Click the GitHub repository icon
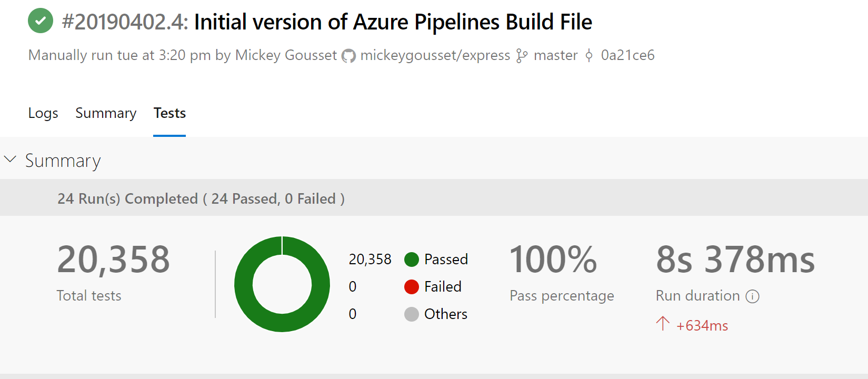Image resolution: width=868 pixels, height=379 pixels. 348,56
